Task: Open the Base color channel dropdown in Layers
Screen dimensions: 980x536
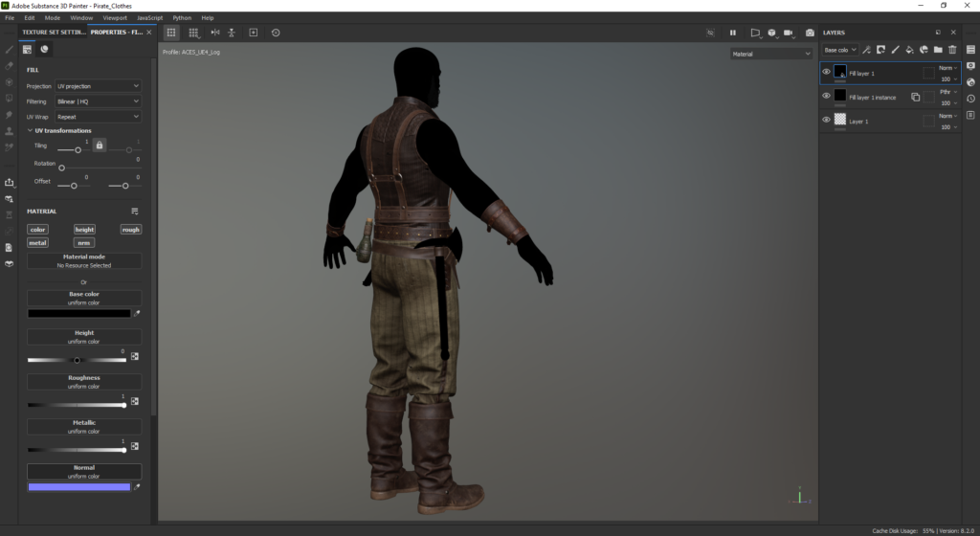Action: (x=840, y=50)
